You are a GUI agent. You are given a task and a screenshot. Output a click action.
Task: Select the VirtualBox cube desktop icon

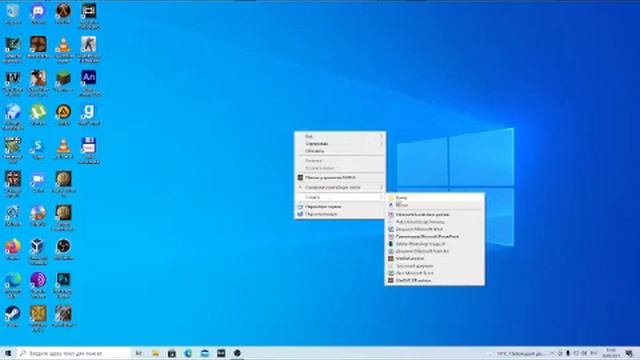tap(38, 251)
